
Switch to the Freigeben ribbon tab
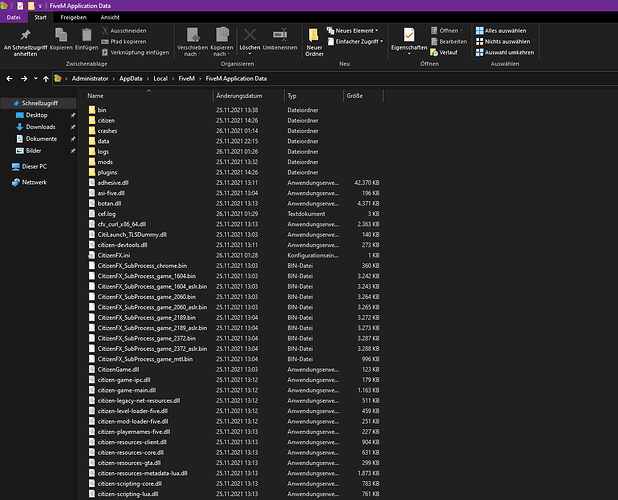tap(73, 17)
